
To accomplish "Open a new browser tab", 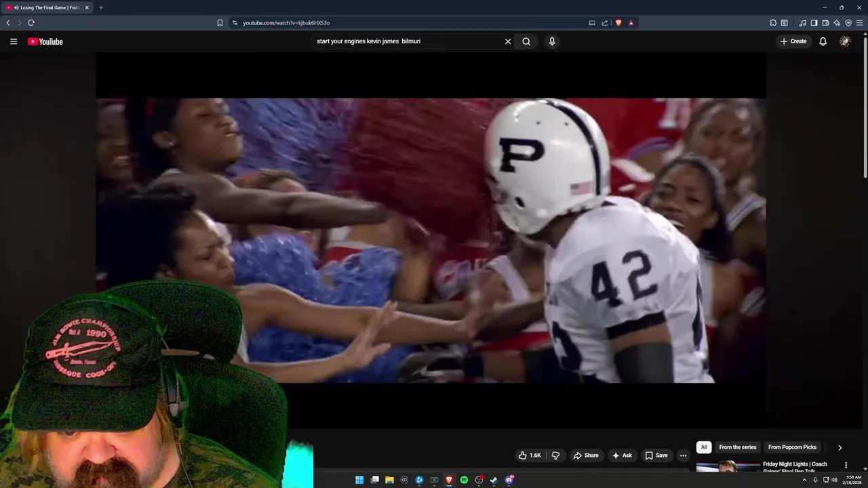I will pyautogui.click(x=101, y=7).
